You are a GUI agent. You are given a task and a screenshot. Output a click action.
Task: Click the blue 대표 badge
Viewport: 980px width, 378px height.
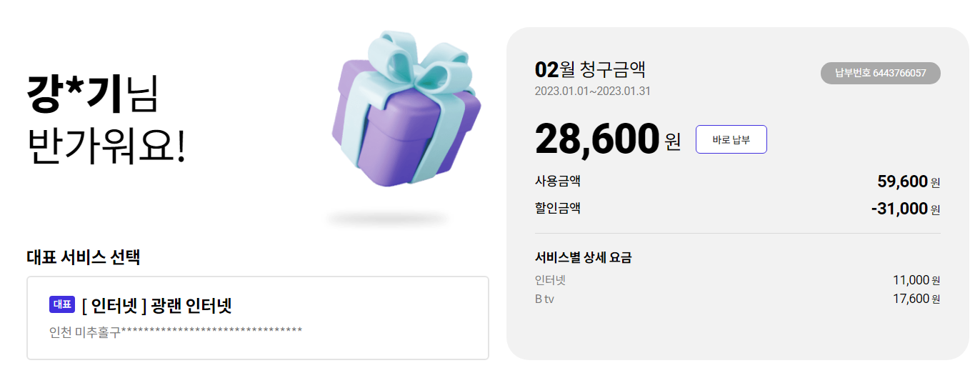pyautogui.click(x=62, y=304)
